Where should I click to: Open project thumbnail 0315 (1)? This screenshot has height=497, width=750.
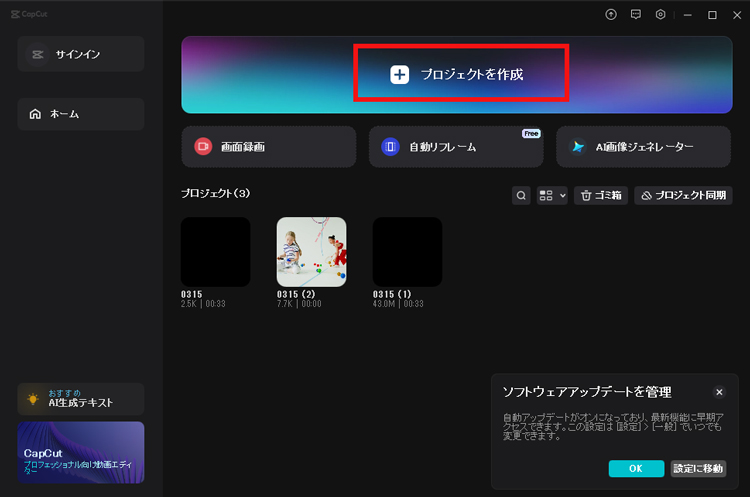pyautogui.click(x=408, y=252)
